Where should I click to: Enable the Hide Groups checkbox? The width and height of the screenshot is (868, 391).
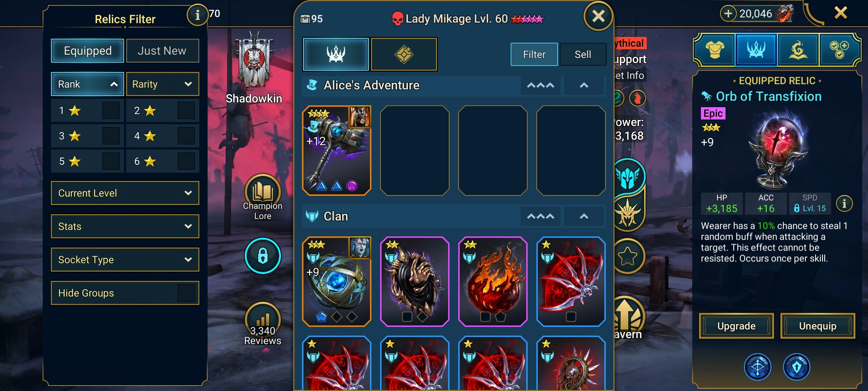coord(186,293)
